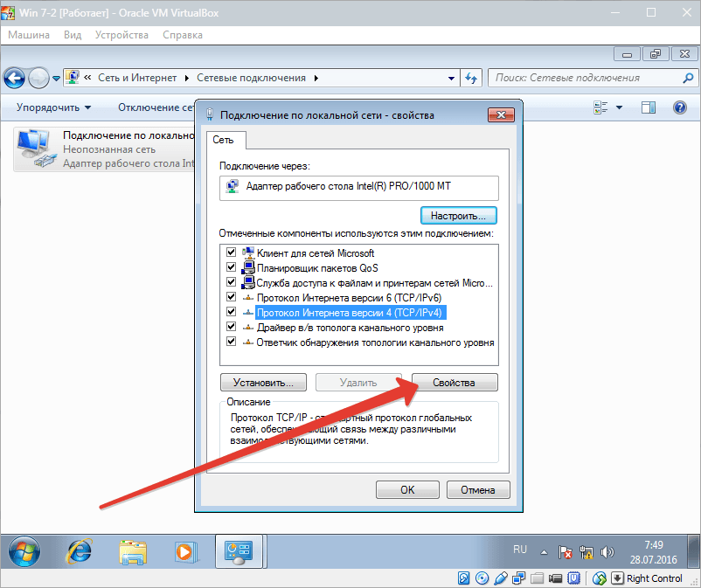Screen dimensions: 701x588
Task: Open Internet Explorer from the taskbar
Action: [80, 551]
